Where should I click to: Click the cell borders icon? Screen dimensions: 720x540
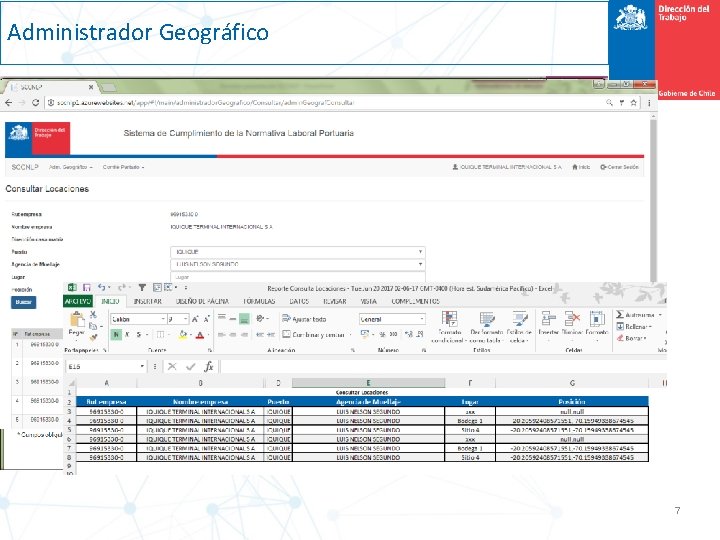click(x=160, y=335)
